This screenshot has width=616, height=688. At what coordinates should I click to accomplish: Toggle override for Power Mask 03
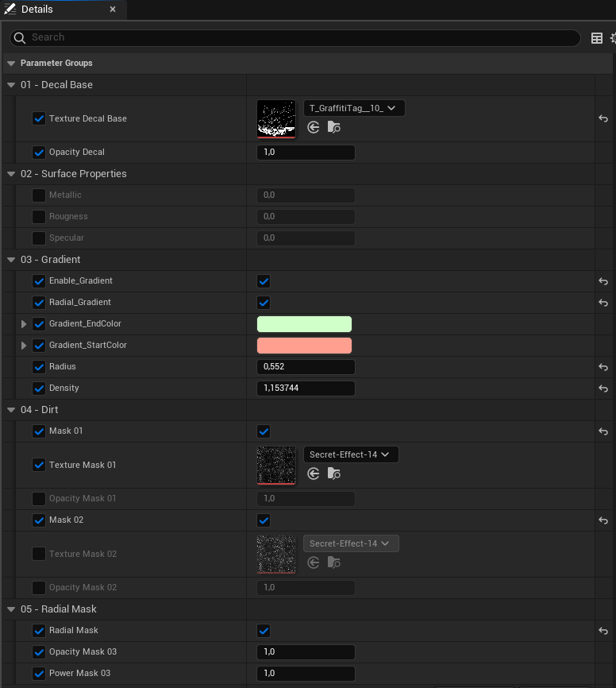(x=39, y=674)
